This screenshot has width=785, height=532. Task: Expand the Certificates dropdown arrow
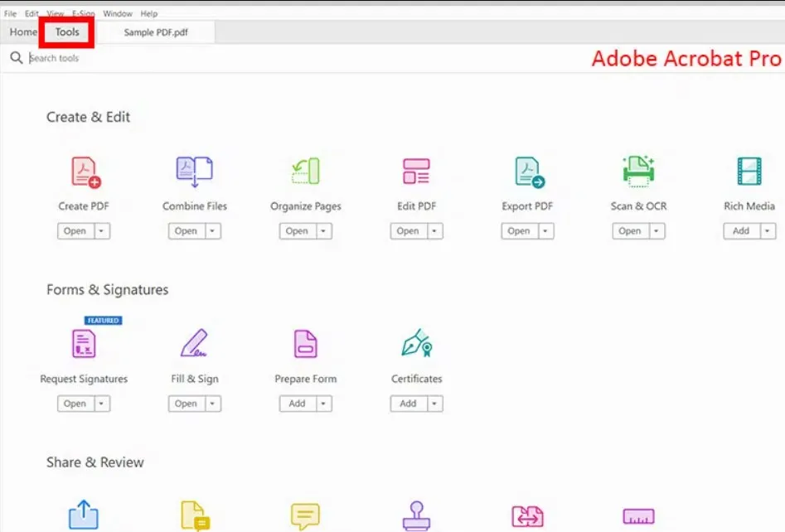(x=434, y=404)
